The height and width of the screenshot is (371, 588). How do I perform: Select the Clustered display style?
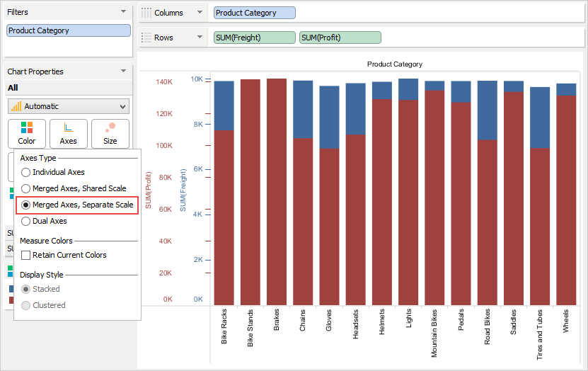[x=25, y=305]
